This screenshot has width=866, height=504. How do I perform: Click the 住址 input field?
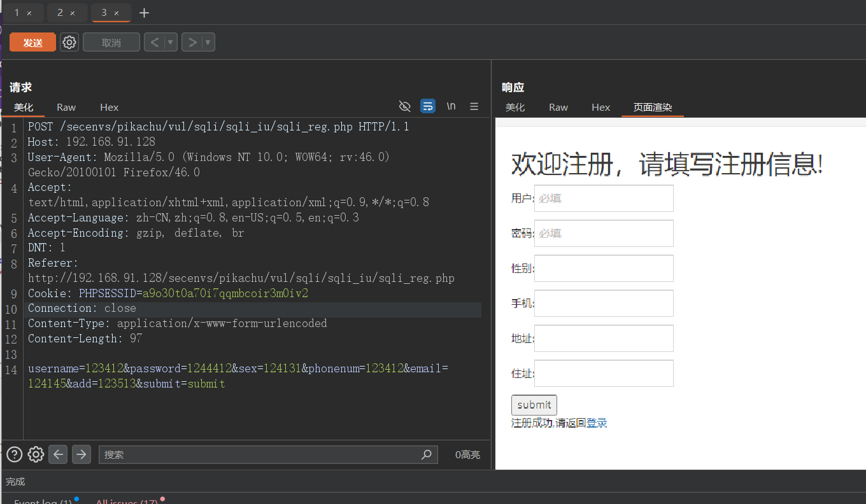[x=604, y=374]
